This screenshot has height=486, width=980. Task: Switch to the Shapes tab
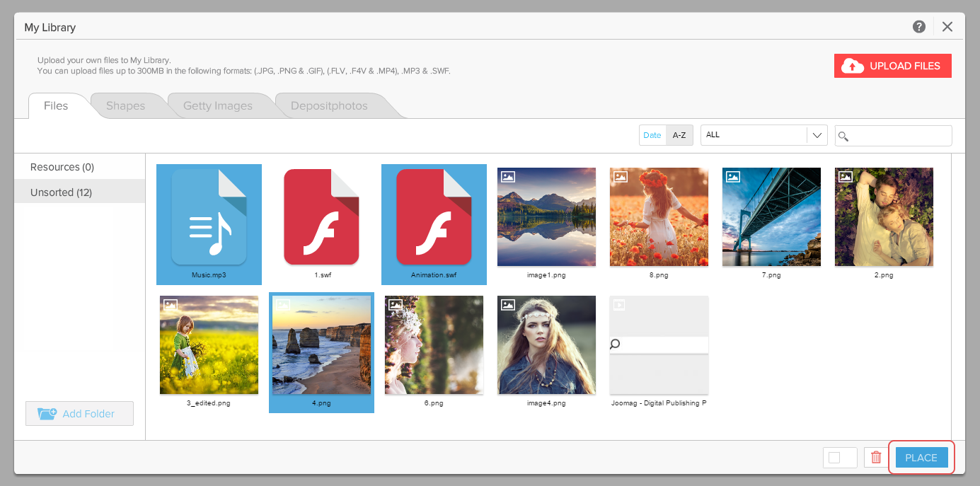pyautogui.click(x=125, y=106)
